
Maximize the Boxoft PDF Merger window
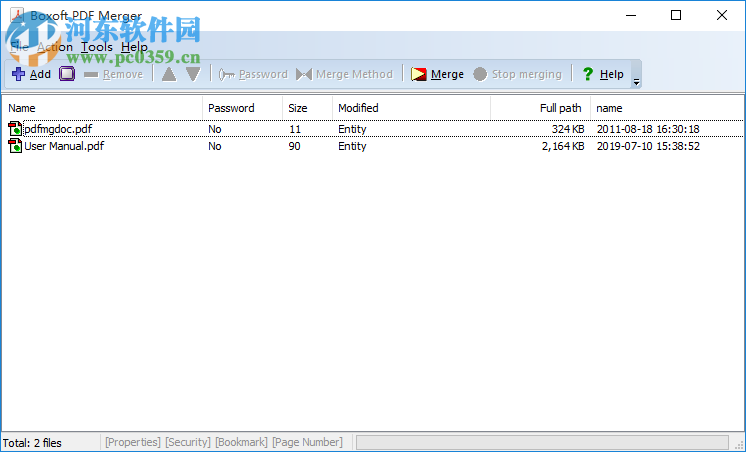coord(676,15)
